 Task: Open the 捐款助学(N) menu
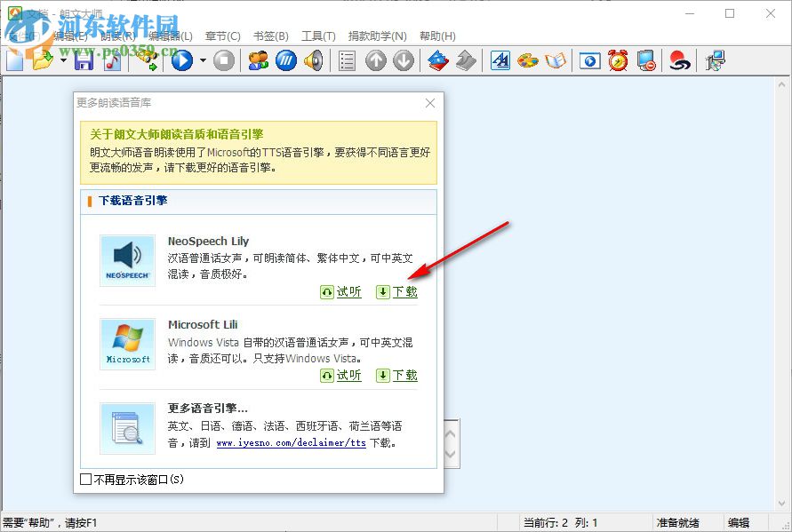click(377, 36)
